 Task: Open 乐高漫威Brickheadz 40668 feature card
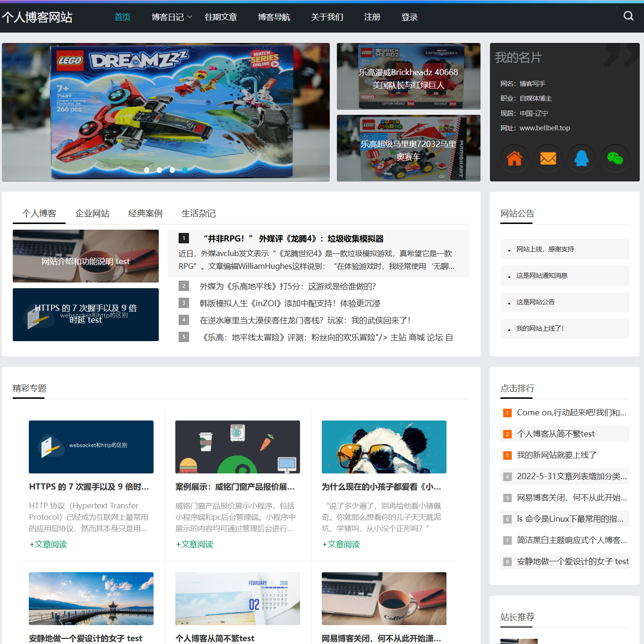[409, 76]
